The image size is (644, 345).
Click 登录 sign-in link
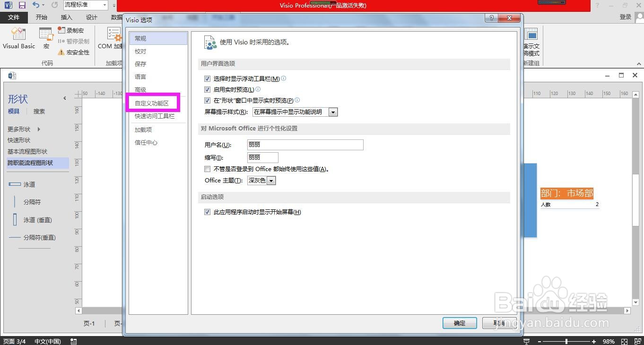click(625, 17)
